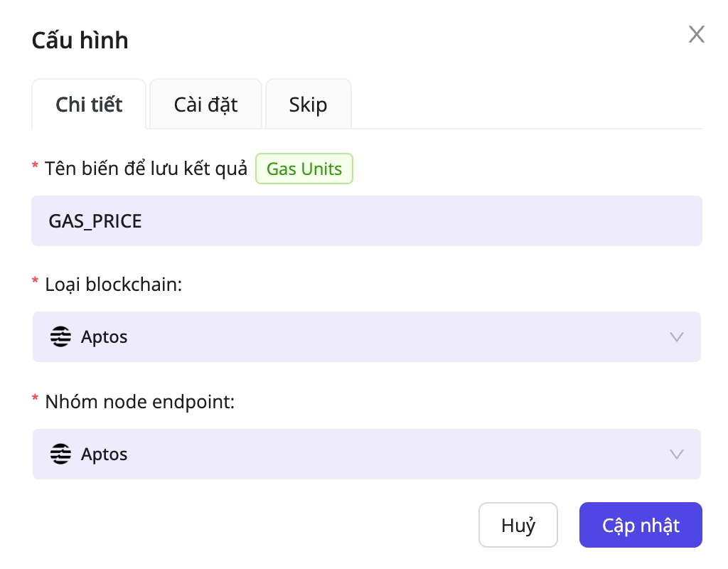Image resolution: width=728 pixels, height=569 pixels.
Task: Click the Nhóm node endpoint label
Action: pos(139,402)
